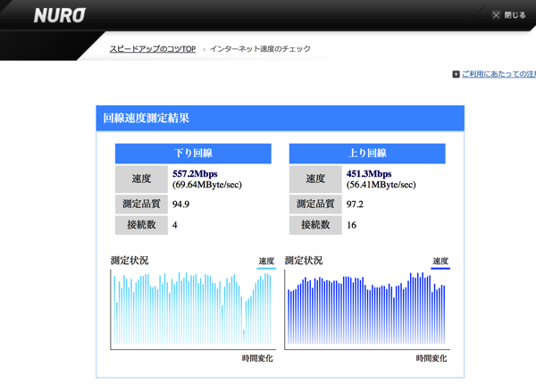536x392 pixels.
Task: Click the 閉じる close button
Action: 509,15
